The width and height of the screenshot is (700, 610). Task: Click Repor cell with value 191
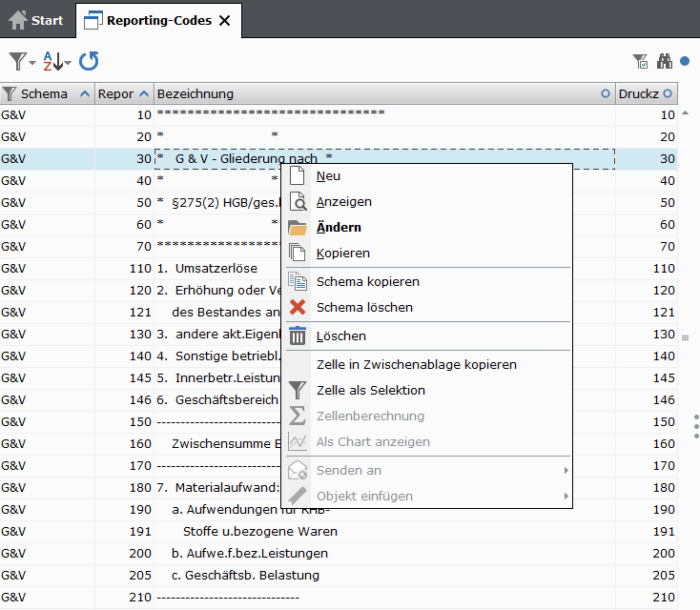pos(125,532)
